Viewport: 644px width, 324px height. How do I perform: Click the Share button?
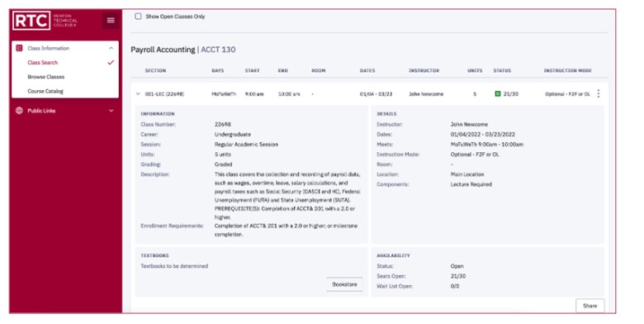click(x=590, y=306)
